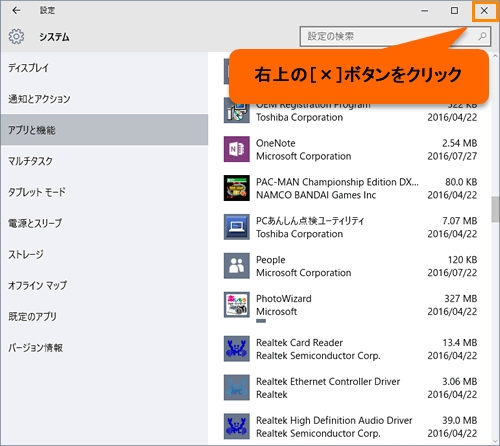
Task: Select Realtek Ethernet Controller Driver name
Action: click(x=328, y=382)
